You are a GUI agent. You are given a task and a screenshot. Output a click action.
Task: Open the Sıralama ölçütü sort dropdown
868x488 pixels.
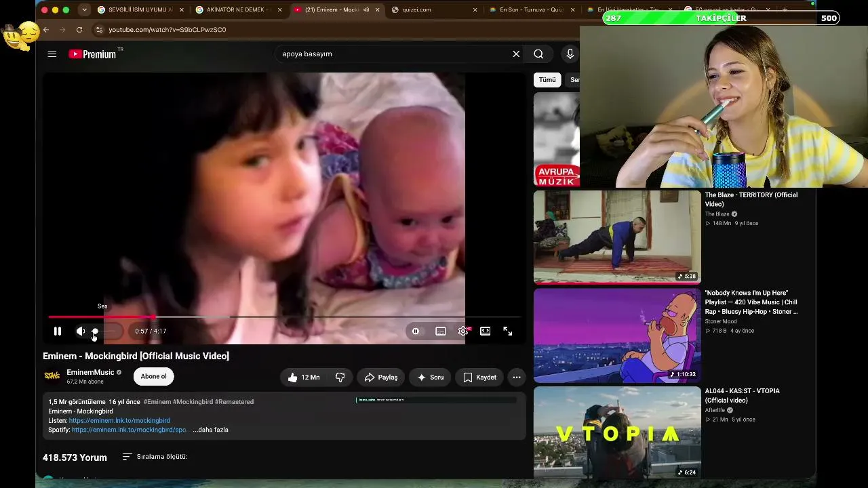[155, 457]
